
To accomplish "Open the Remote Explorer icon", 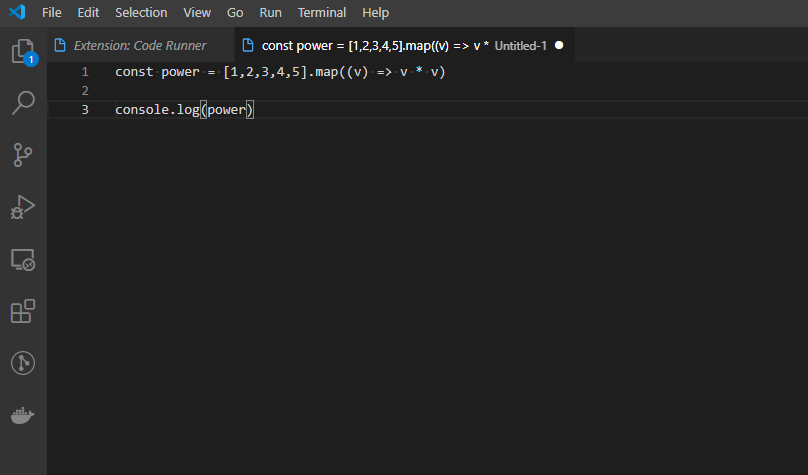I will pos(23,260).
